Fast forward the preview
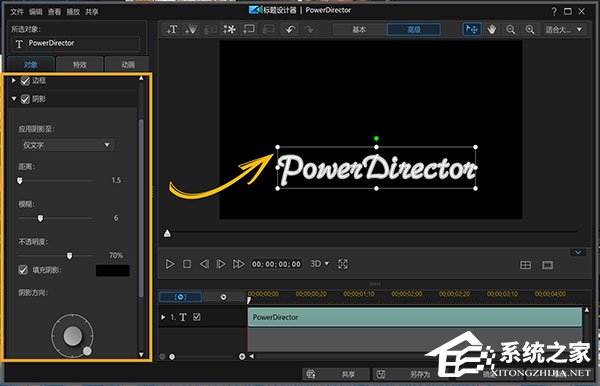Image resolution: width=600 pixels, height=386 pixels. point(238,264)
